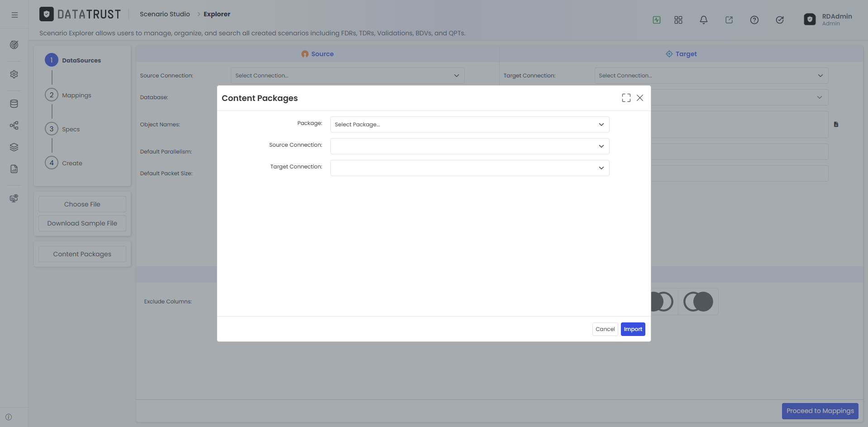868x427 pixels.
Task: Open the layers stack sidebar icon
Action: [x=14, y=147]
